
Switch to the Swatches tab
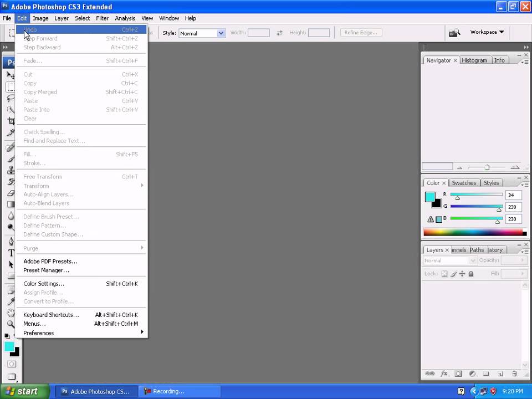click(464, 182)
